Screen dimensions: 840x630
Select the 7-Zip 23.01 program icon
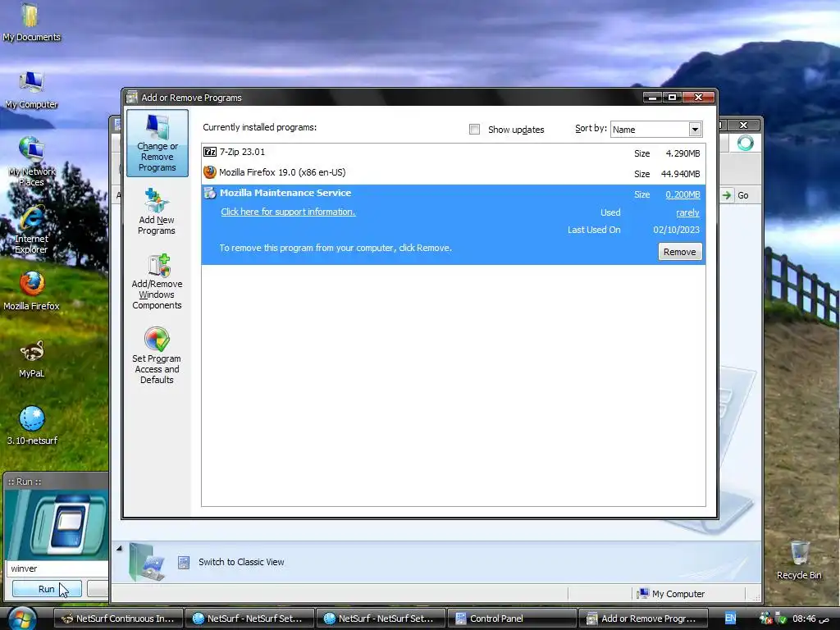[x=210, y=152]
